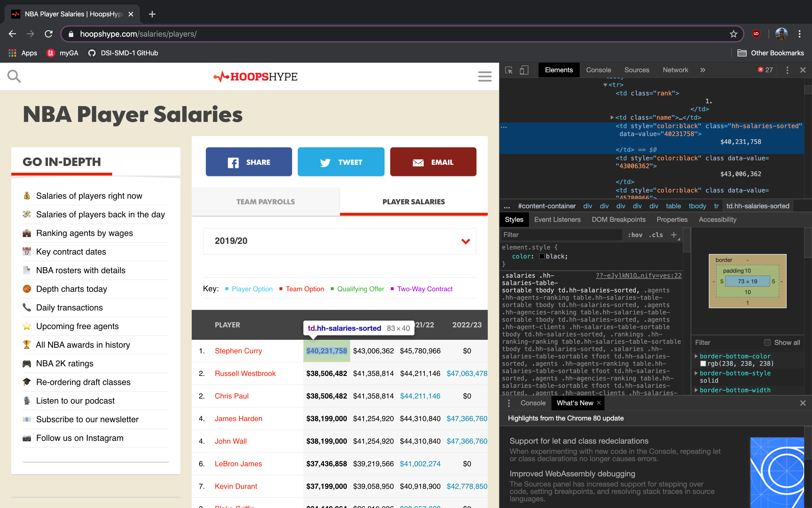This screenshot has height=508, width=812.
Task: Open the Other Bookmarks folder
Action: pyautogui.click(x=770, y=53)
